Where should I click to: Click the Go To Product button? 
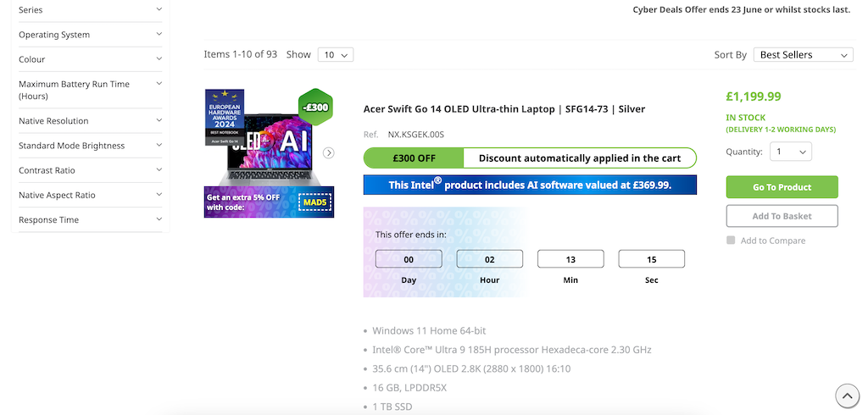782,187
